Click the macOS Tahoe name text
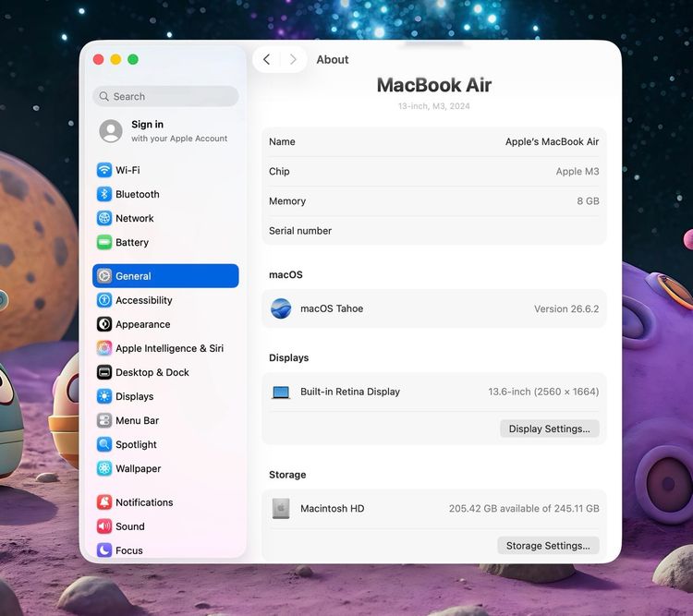Screen dimensions: 693x616 pos(332,308)
